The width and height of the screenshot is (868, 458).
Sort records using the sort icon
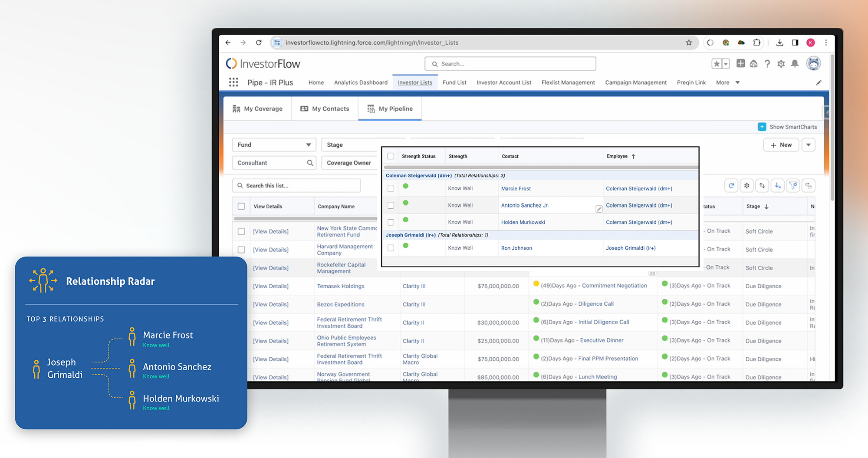pos(762,185)
